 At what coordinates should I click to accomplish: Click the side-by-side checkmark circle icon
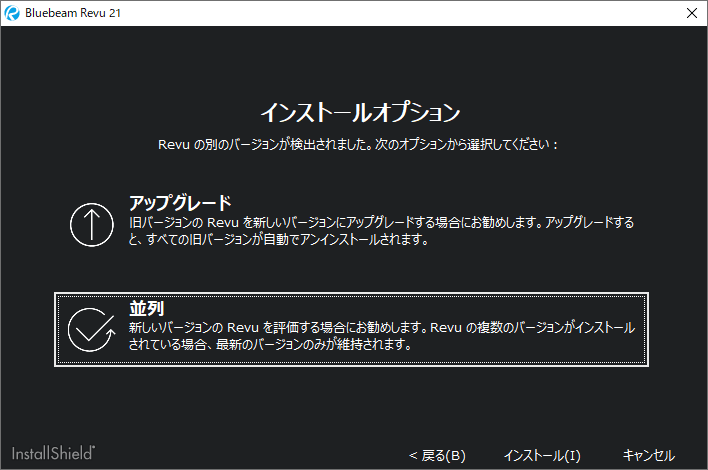click(x=92, y=330)
